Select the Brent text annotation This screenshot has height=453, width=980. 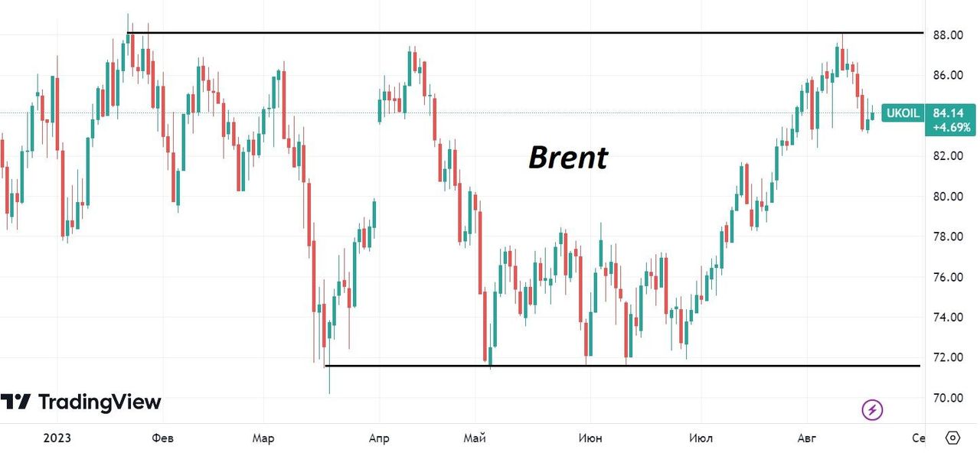pyautogui.click(x=568, y=158)
